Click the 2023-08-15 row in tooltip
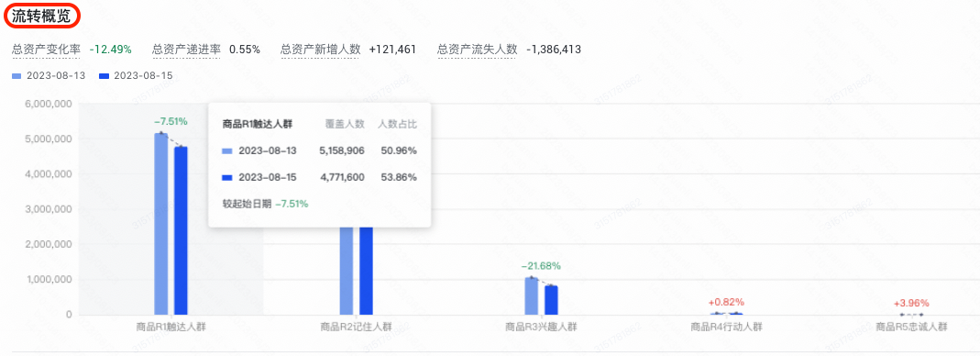 (x=320, y=178)
